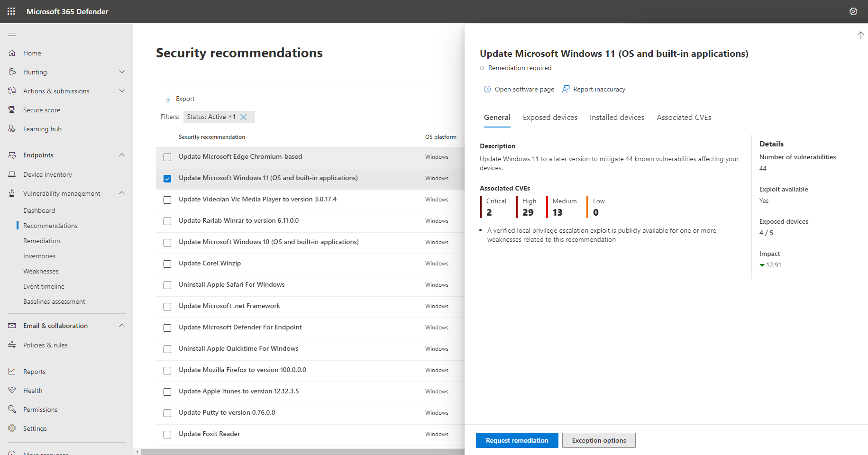Click the Endpoints icon in sidebar

[12, 155]
